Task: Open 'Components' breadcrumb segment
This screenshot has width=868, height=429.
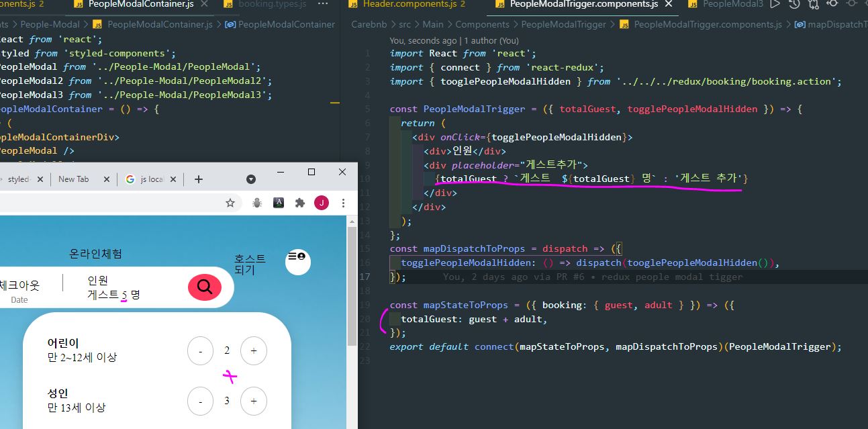Action: (x=483, y=24)
